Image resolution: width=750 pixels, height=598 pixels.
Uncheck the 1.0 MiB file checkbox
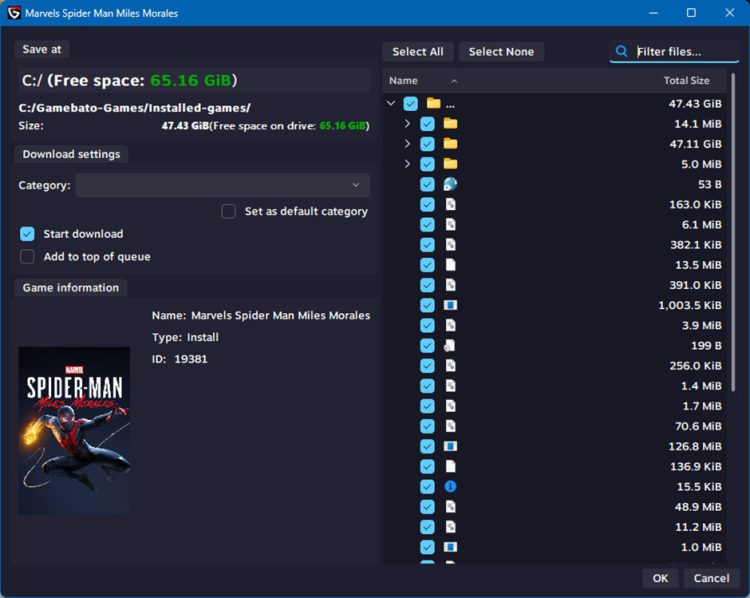[x=427, y=547]
